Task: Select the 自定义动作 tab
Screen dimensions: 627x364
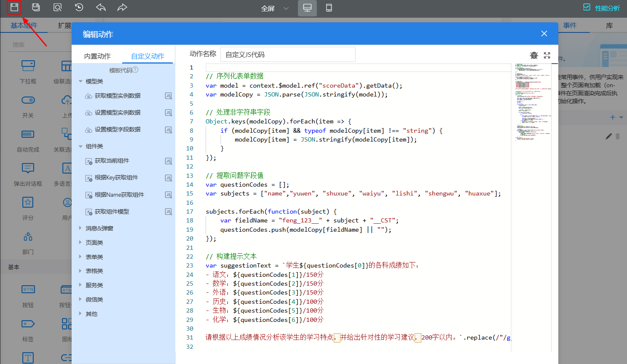Action: tap(147, 56)
